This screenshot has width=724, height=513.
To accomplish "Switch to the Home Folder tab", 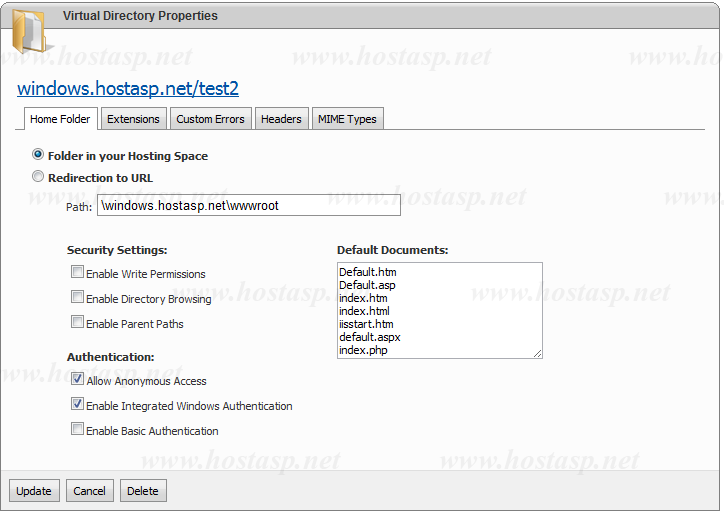I will click(x=60, y=119).
